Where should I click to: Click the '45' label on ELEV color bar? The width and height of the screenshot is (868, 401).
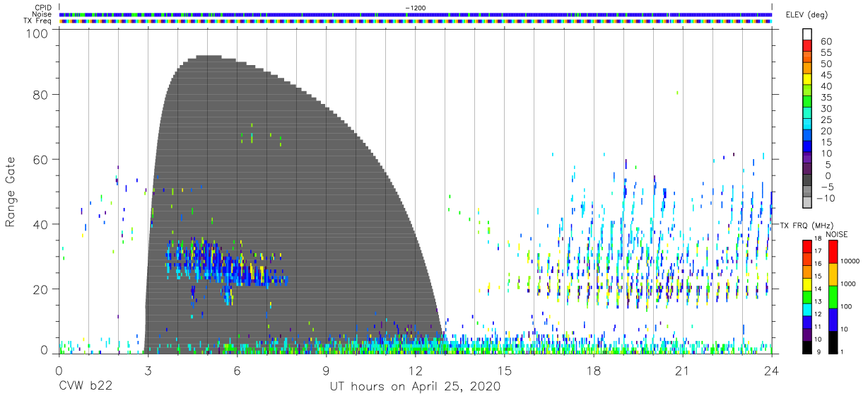click(826, 75)
